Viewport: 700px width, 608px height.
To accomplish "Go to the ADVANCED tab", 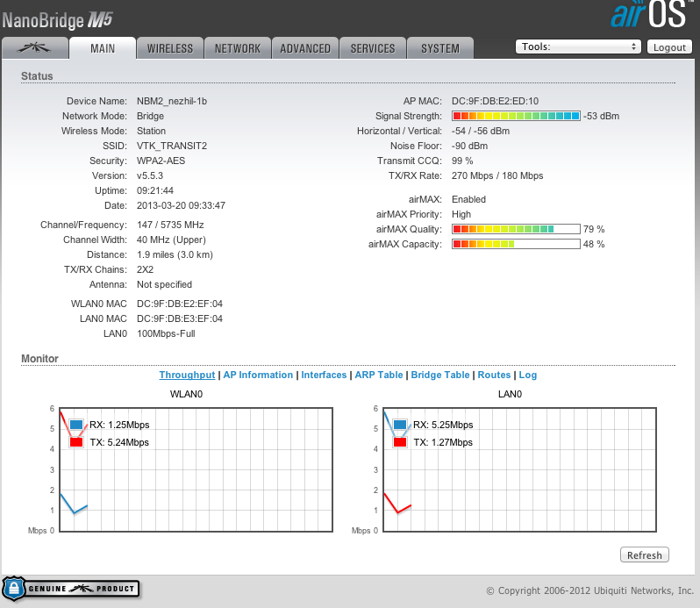I will tap(305, 48).
